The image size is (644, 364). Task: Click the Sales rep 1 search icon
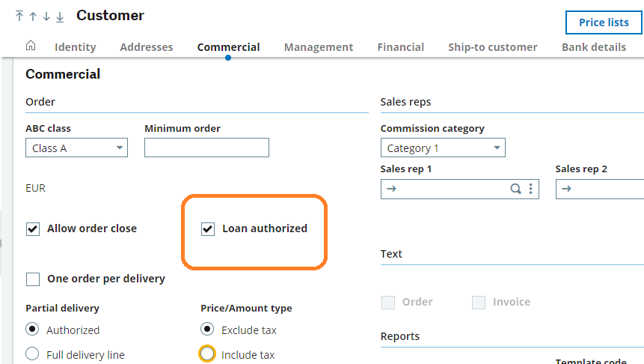[x=515, y=189]
